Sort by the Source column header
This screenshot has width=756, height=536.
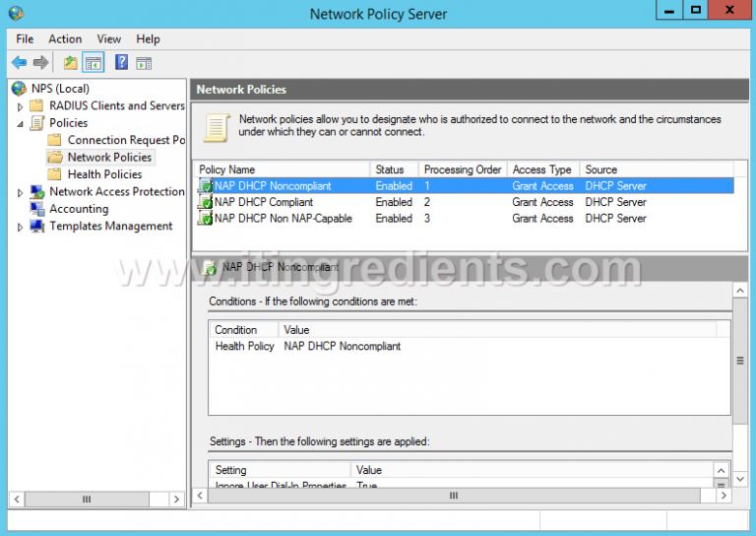click(657, 169)
